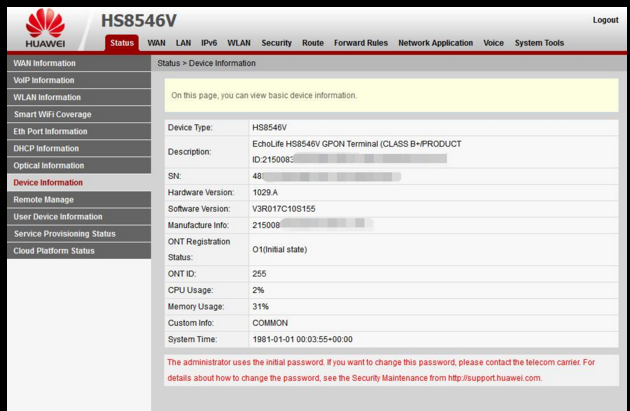Open the Forward Rules tab

click(361, 43)
